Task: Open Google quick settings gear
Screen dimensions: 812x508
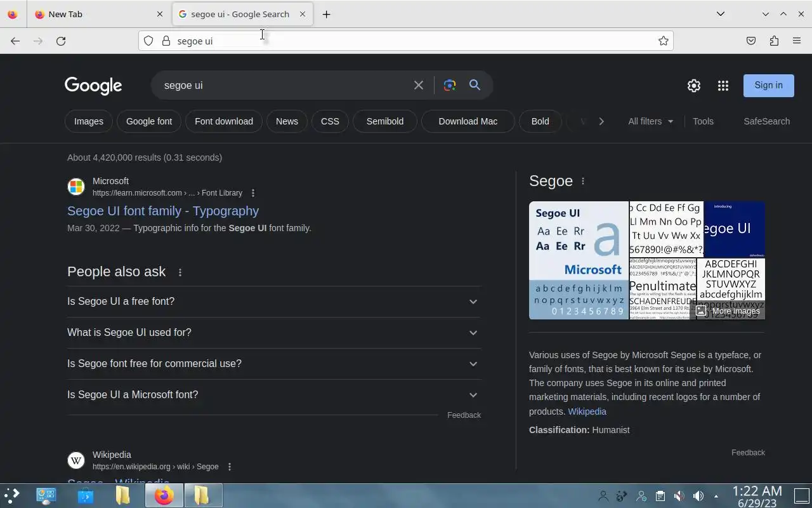Action: pyautogui.click(x=694, y=86)
